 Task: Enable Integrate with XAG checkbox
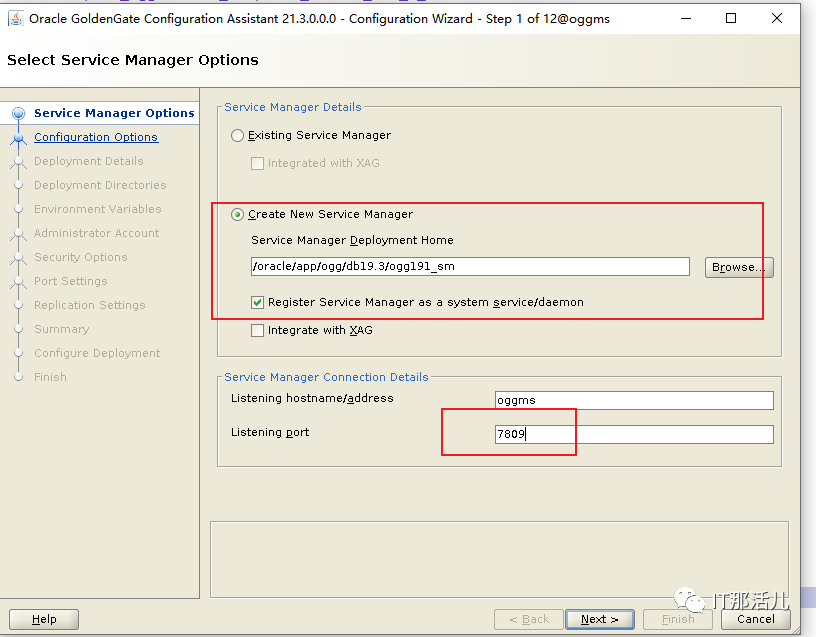pos(258,330)
